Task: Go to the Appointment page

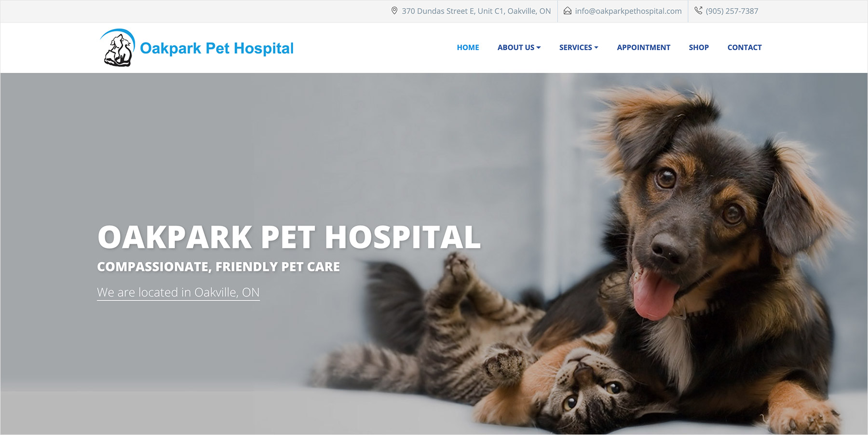Action: [x=643, y=47]
